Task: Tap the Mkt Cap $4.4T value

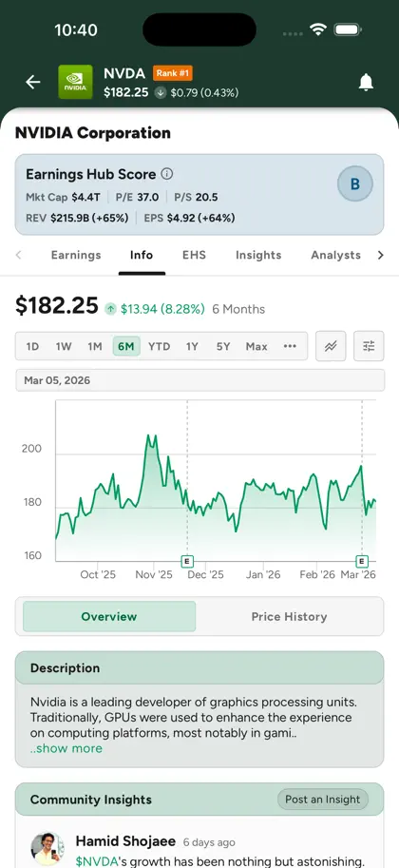Action: click(63, 197)
